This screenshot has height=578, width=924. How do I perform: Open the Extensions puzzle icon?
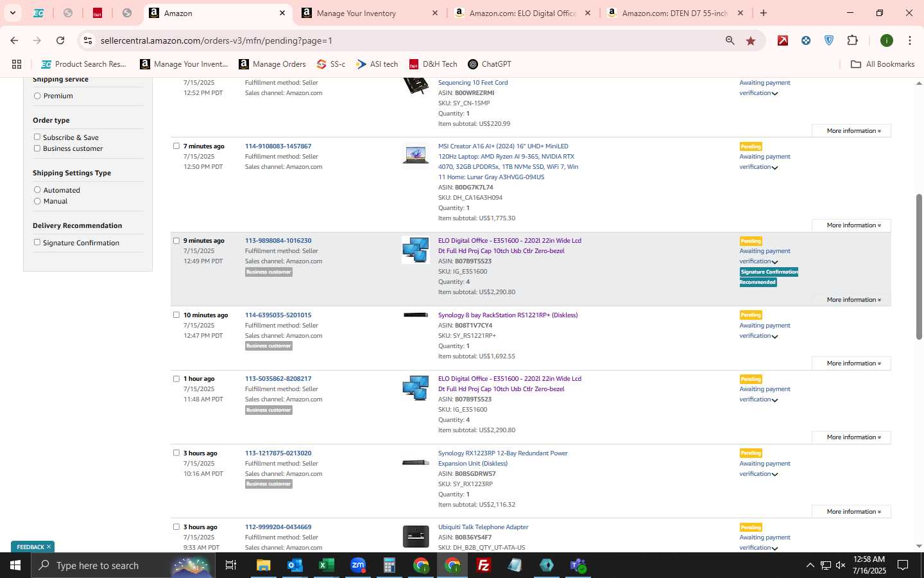pos(852,40)
